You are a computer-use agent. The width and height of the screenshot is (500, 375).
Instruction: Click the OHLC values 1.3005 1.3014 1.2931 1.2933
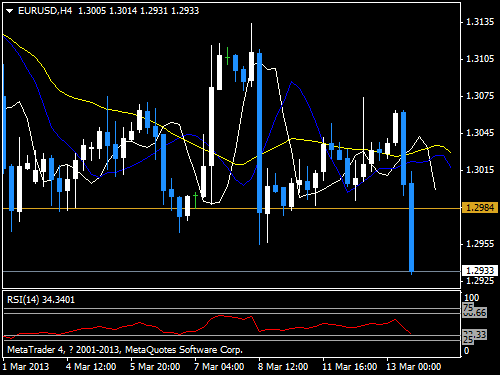[139, 11]
